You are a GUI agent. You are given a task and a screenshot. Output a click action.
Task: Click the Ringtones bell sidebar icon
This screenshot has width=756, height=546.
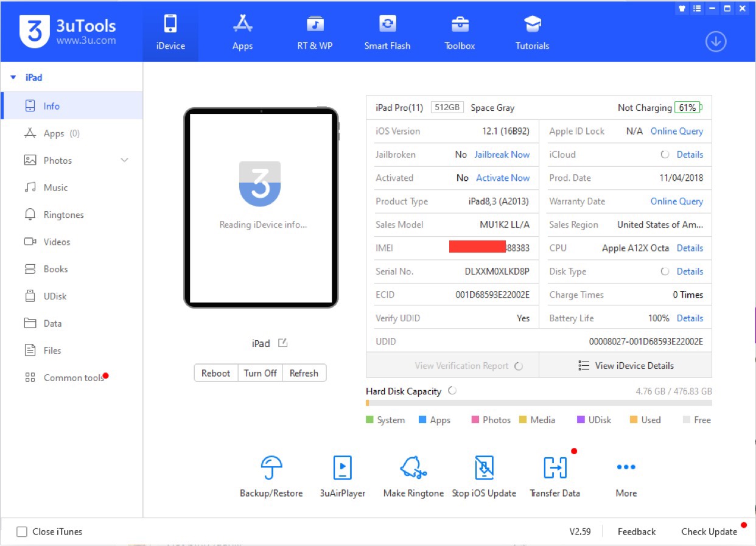point(30,214)
